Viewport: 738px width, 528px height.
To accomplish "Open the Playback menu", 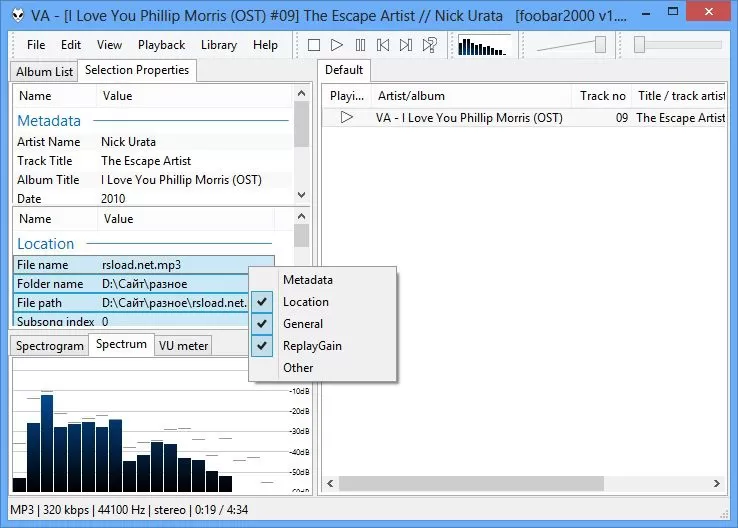I will [161, 45].
